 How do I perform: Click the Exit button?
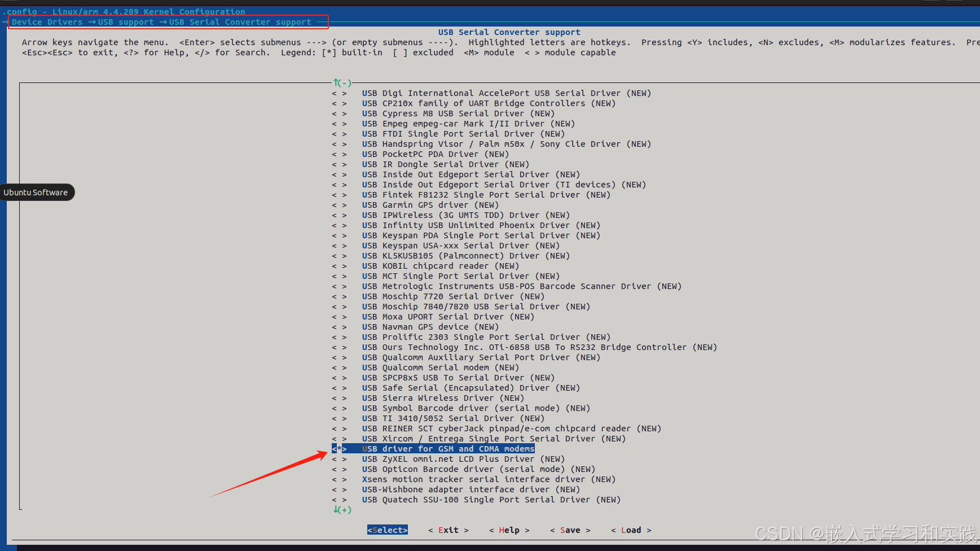click(449, 530)
